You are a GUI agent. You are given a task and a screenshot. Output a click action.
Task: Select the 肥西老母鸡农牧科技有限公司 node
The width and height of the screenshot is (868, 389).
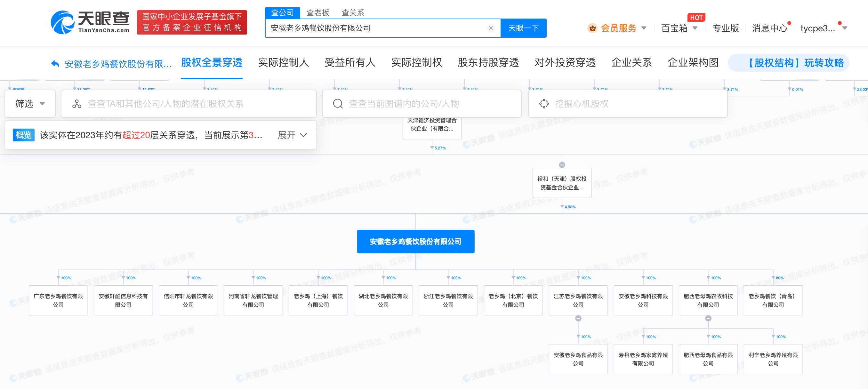click(x=708, y=300)
